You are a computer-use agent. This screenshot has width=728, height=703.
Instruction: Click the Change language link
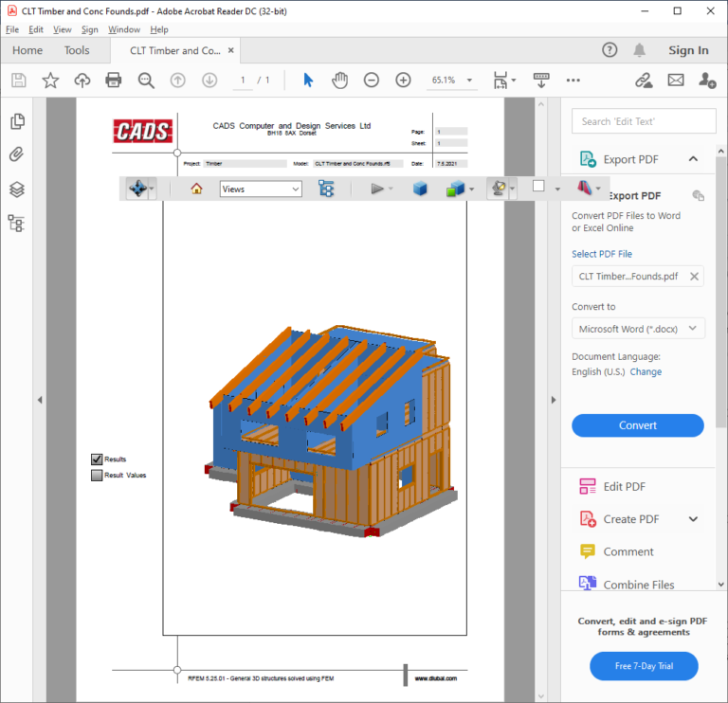coord(646,372)
